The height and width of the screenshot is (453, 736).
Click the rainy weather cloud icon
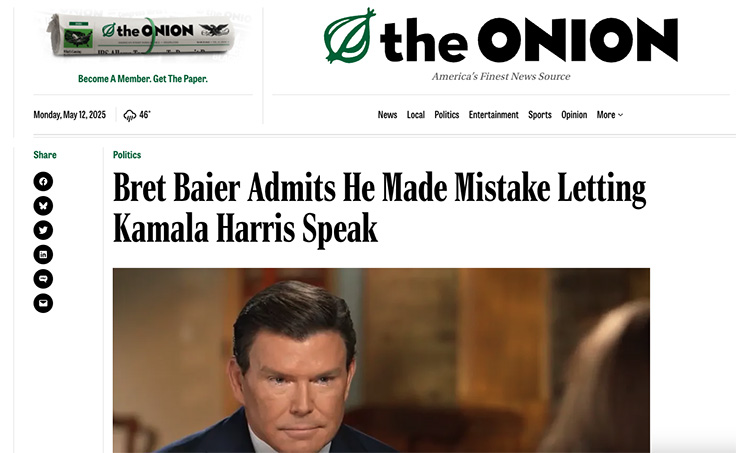tap(130, 115)
